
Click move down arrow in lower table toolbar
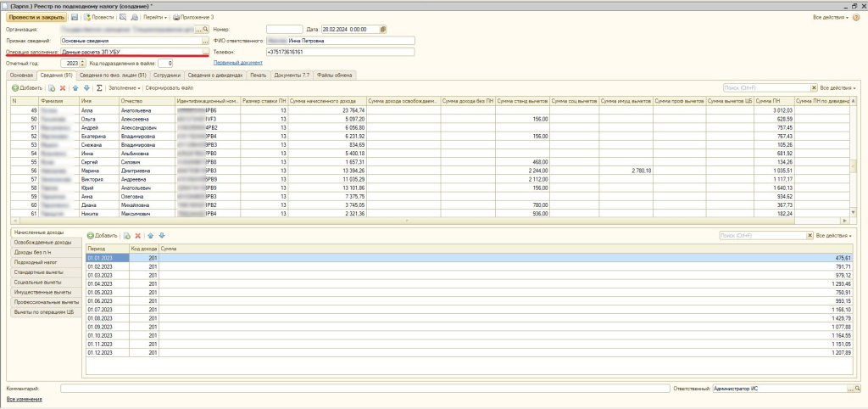[162, 235]
